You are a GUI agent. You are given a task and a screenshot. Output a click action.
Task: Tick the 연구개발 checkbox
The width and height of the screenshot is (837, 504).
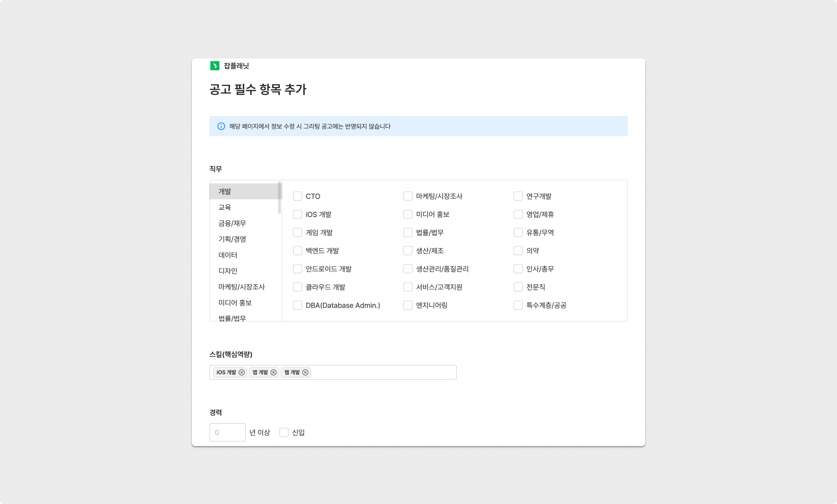click(x=518, y=196)
